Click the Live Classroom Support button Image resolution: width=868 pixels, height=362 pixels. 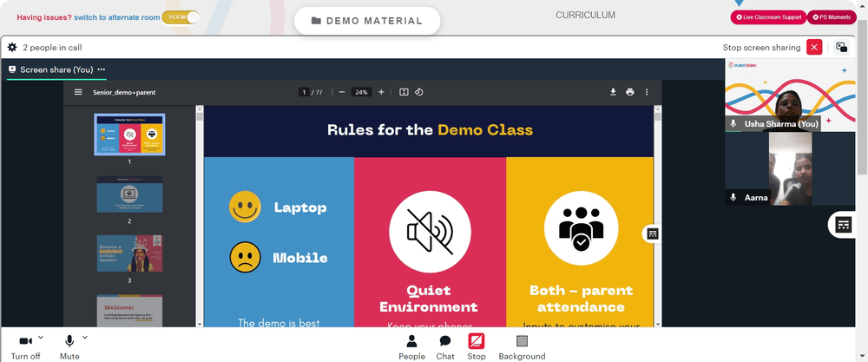[x=768, y=17]
